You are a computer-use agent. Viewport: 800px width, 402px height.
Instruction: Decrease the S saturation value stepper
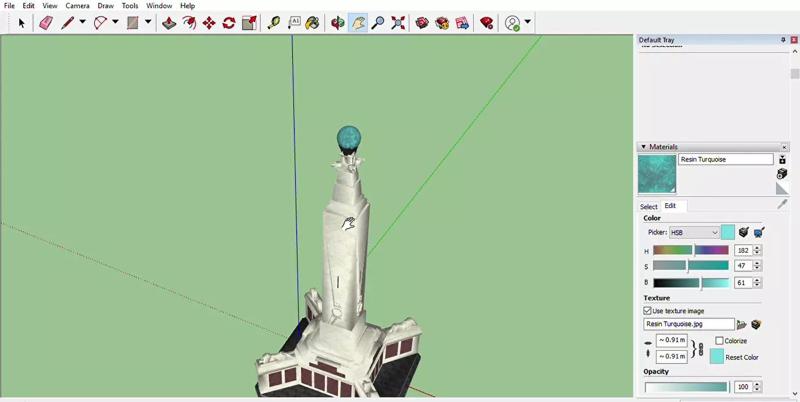click(x=757, y=268)
